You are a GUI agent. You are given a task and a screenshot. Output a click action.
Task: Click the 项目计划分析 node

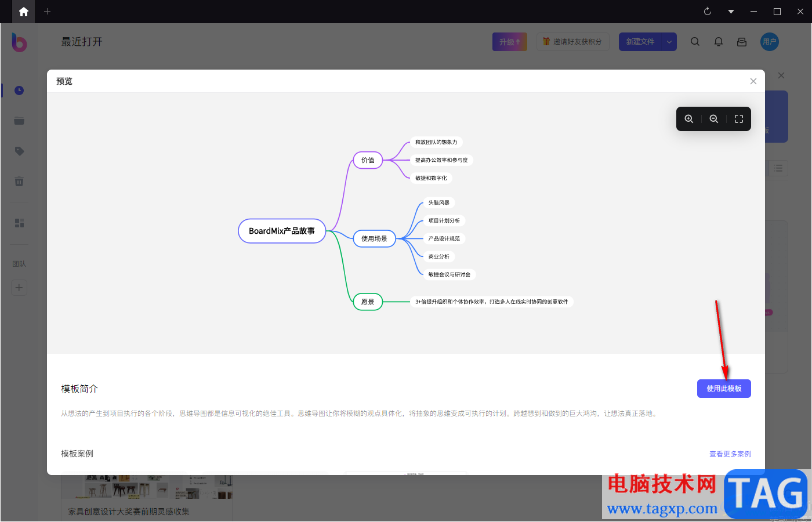click(444, 220)
